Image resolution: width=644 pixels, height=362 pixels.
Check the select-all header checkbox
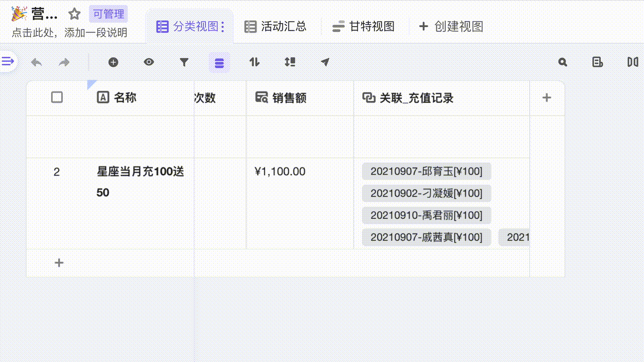(x=57, y=98)
